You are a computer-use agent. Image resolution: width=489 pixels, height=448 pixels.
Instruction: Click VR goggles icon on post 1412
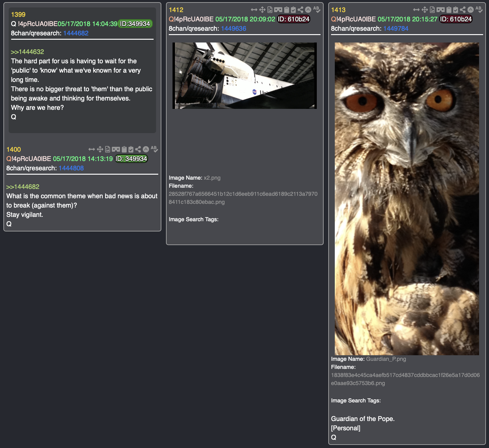[278, 10]
